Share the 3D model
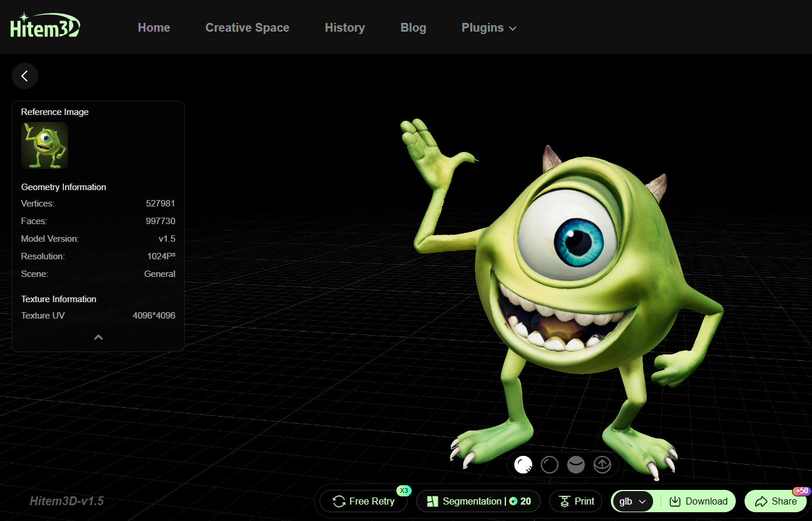The image size is (812, 521). [x=776, y=501]
